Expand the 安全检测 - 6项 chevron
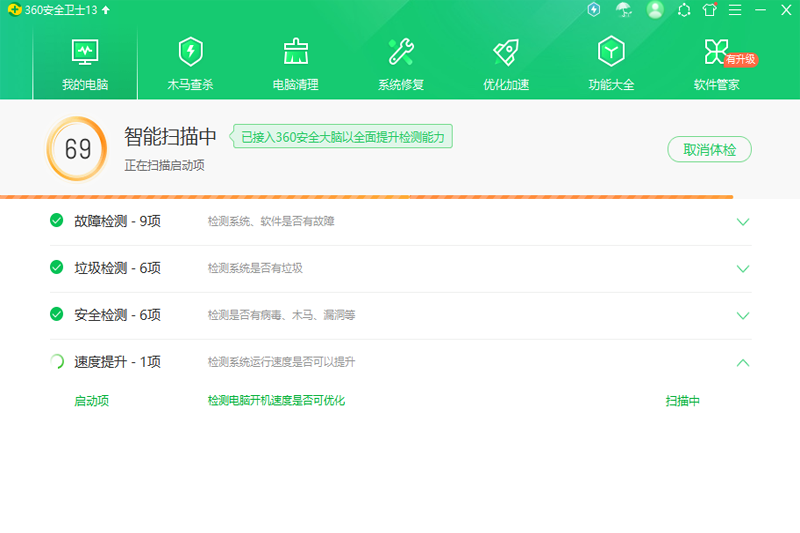Image resolution: width=800 pixels, height=533 pixels. (x=742, y=315)
